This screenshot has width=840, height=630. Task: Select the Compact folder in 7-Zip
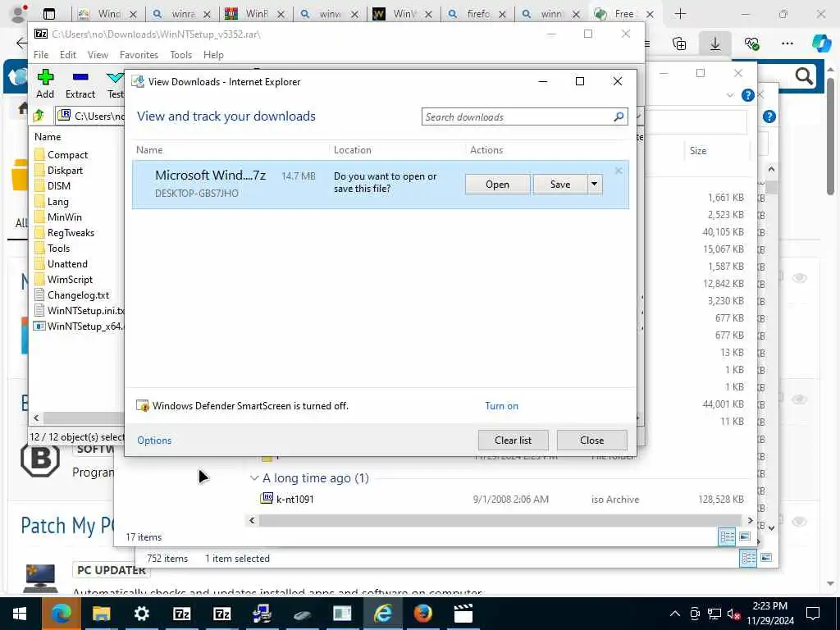[x=67, y=155]
